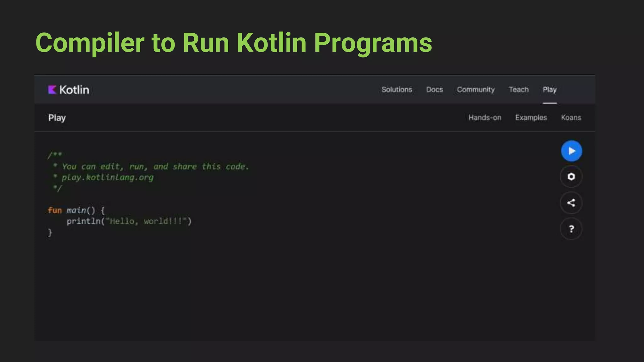Click the closing brace of main function
This screenshot has height=362, width=644.
tap(50, 233)
